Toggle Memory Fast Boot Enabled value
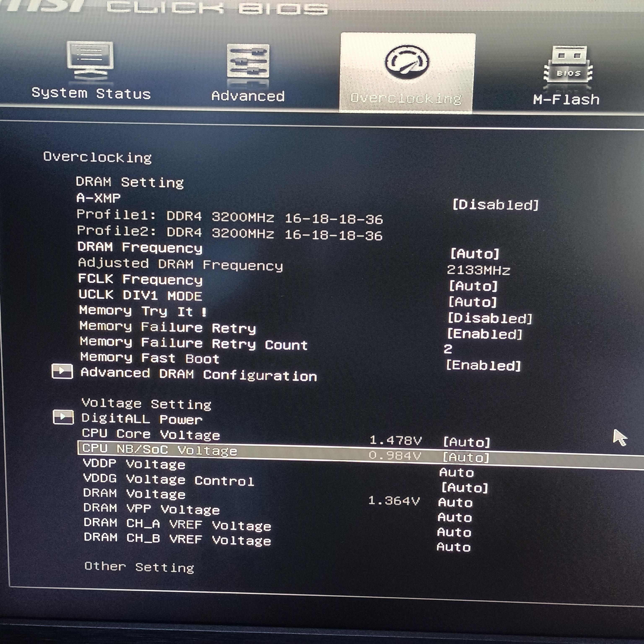 click(x=483, y=365)
